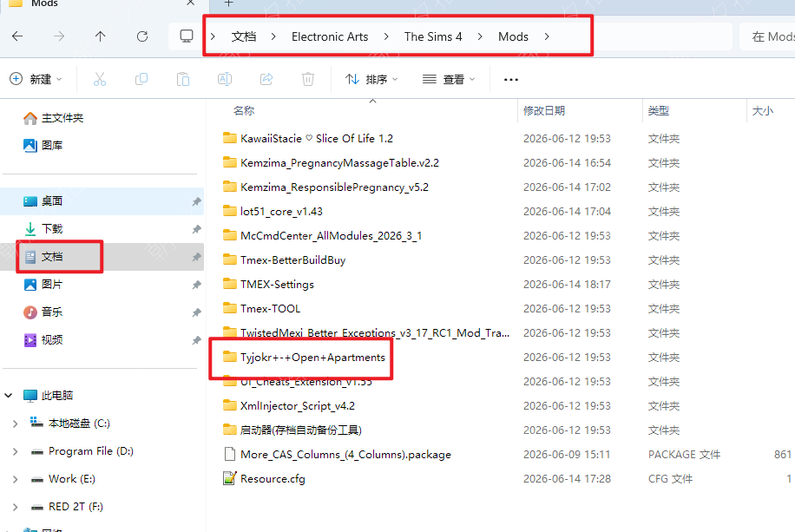Select 下载 (Downloads) in sidebar
The image size is (795, 532).
pos(102,229)
